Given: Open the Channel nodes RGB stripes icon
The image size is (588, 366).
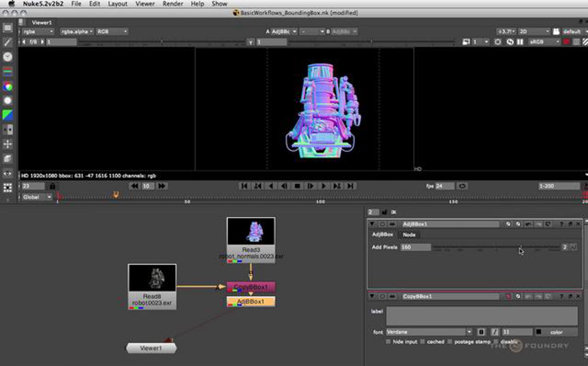Looking at the screenshot, I should coord(8,71).
